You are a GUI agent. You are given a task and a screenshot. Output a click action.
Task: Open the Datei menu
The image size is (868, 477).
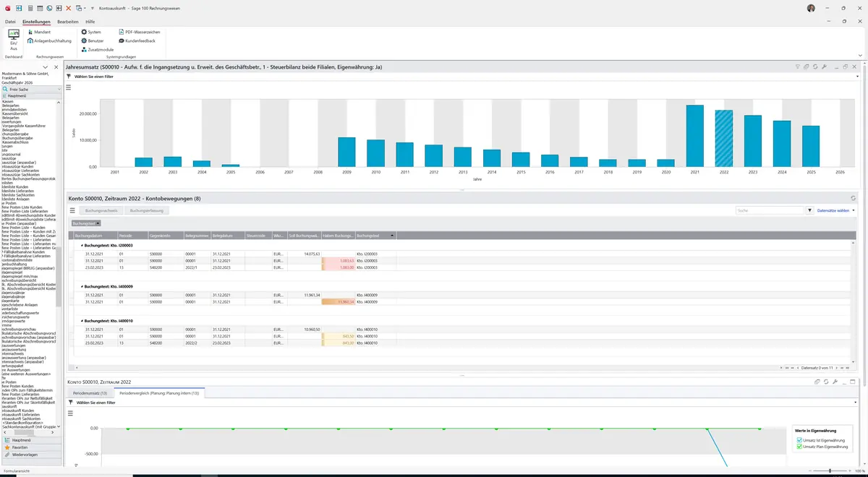(10, 22)
